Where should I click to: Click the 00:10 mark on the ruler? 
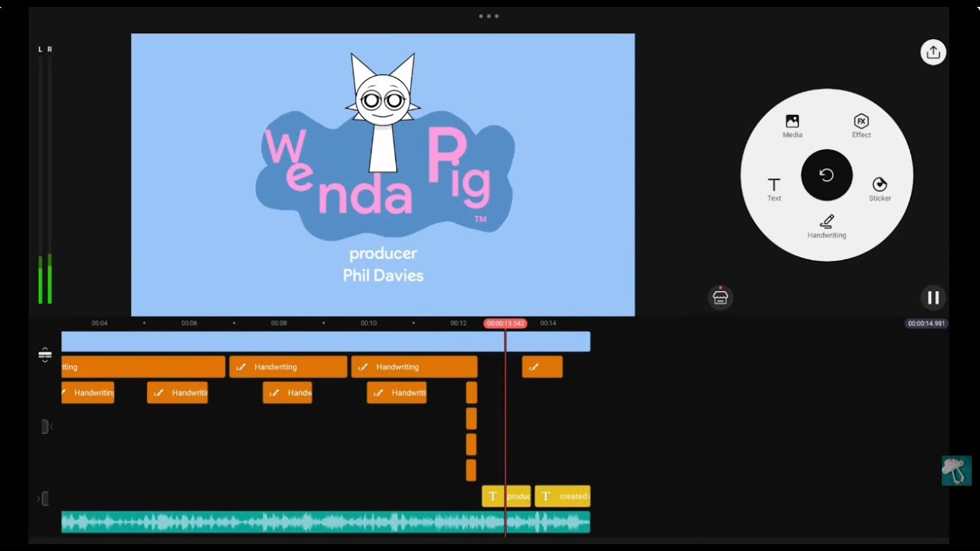click(x=368, y=323)
